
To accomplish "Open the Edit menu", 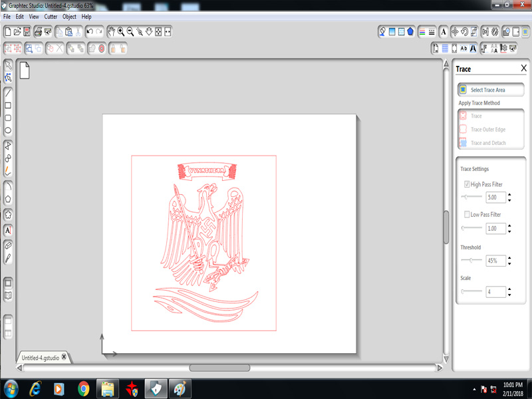I will click(x=20, y=16).
